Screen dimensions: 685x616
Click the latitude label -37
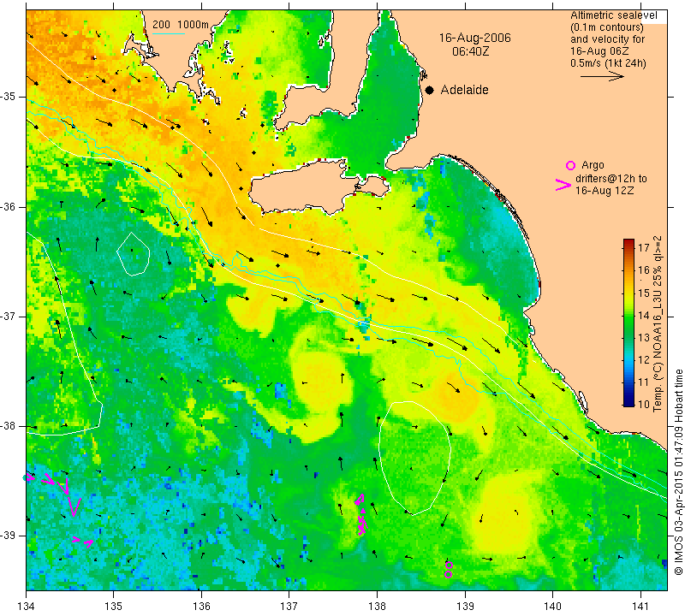(9, 316)
